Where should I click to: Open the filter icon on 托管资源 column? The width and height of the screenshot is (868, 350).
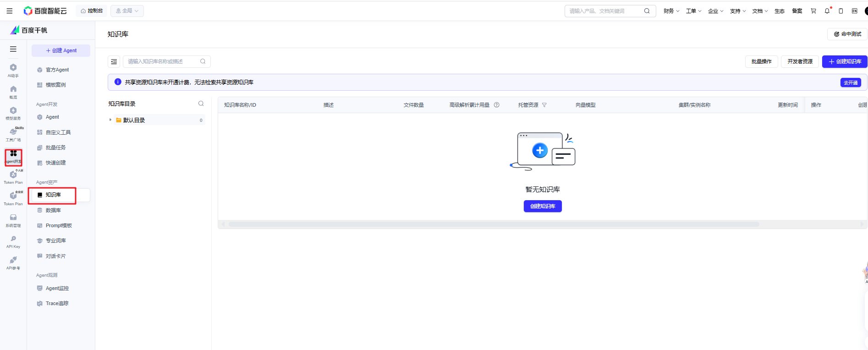pos(544,105)
